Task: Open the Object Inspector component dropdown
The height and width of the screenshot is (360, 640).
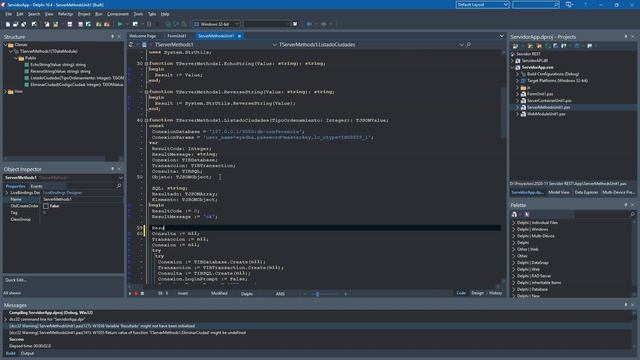Action: (x=120, y=178)
